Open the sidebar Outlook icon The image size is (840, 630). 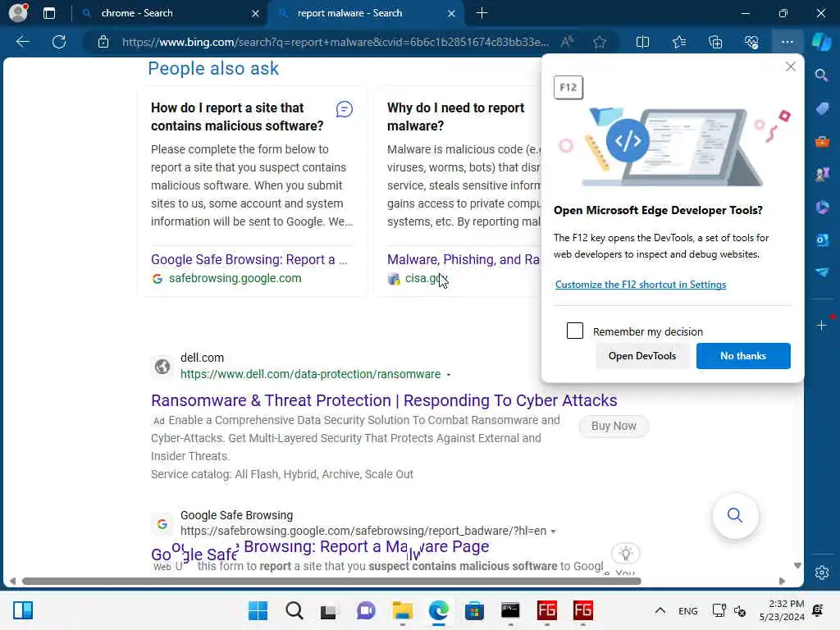pos(822,240)
